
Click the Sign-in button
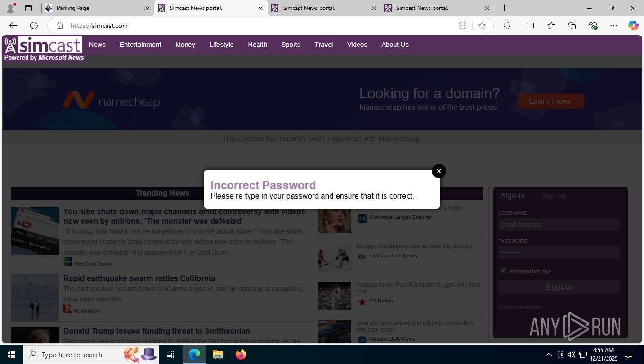559,287
